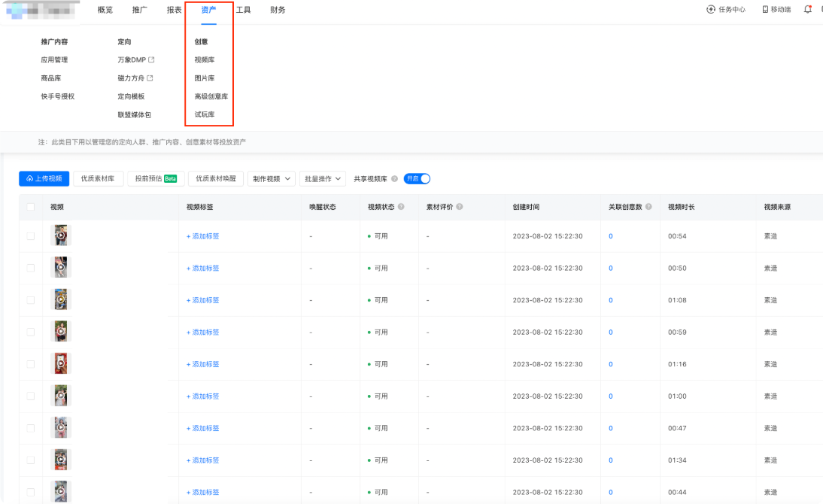Click the 投前预估 Beta button
The height and width of the screenshot is (504, 823).
pyautogui.click(x=156, y=178)
